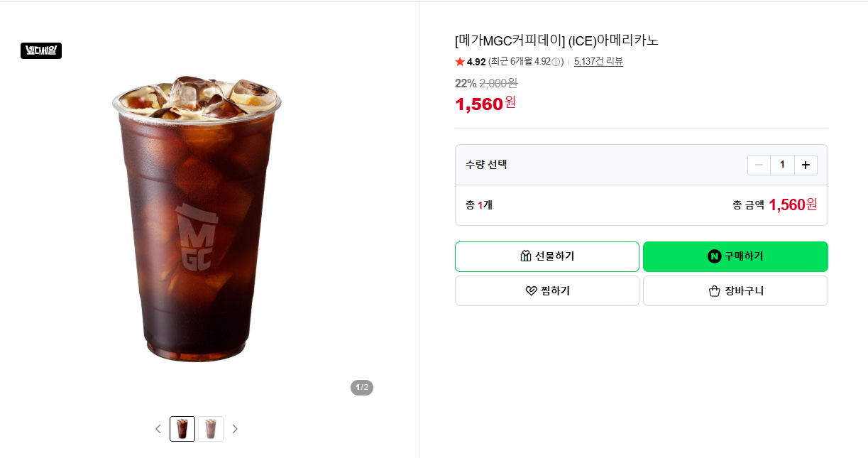Click the 1,560원 total amount text

(793, 205)
